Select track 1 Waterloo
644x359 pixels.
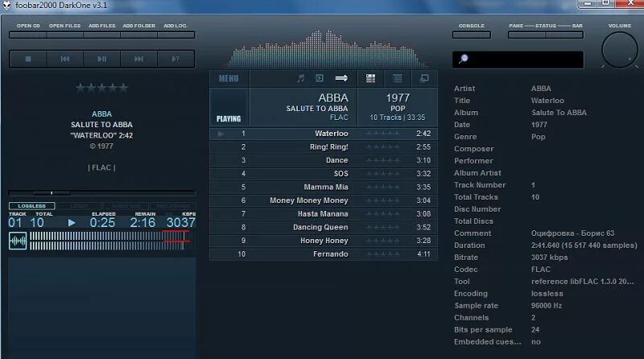pos(324,134)
